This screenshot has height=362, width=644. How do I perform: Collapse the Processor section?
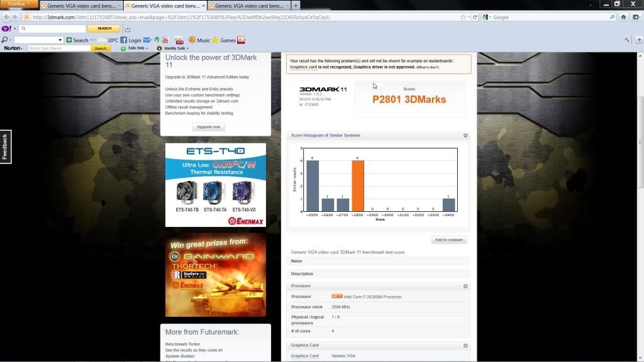[465, 286]
